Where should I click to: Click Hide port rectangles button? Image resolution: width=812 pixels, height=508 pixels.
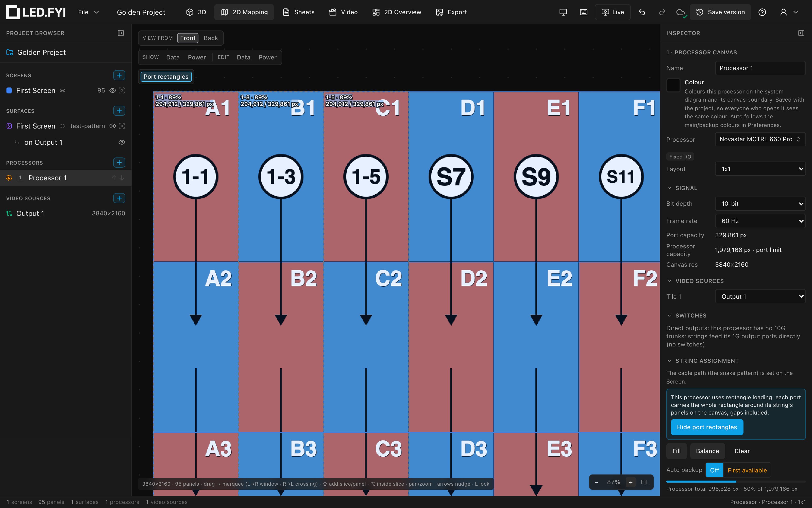point(707,427)
